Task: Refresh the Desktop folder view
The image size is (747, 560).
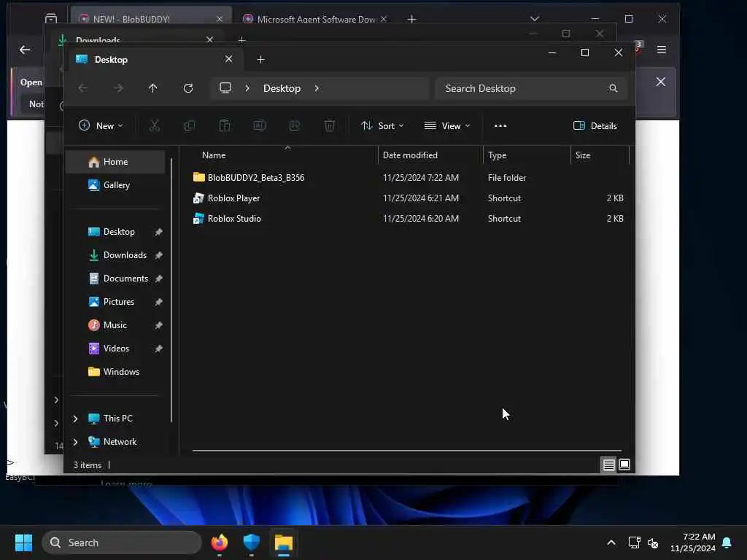Action: point(188,88)
